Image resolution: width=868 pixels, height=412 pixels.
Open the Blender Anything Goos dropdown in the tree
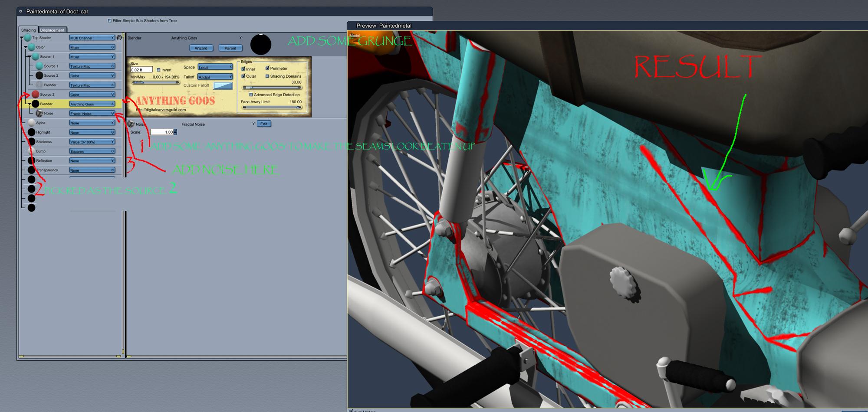click(x=92, y=104)
